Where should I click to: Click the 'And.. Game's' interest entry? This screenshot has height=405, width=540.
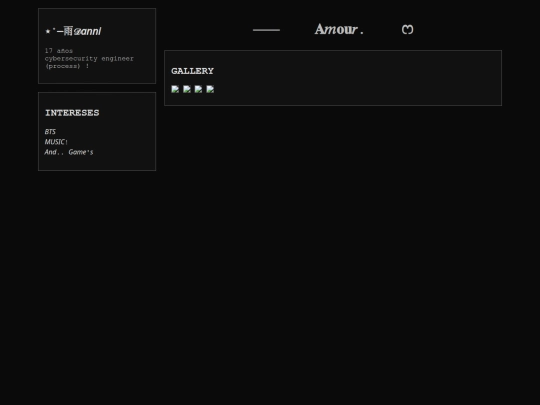pyautogui.click(x=69, y=152)
